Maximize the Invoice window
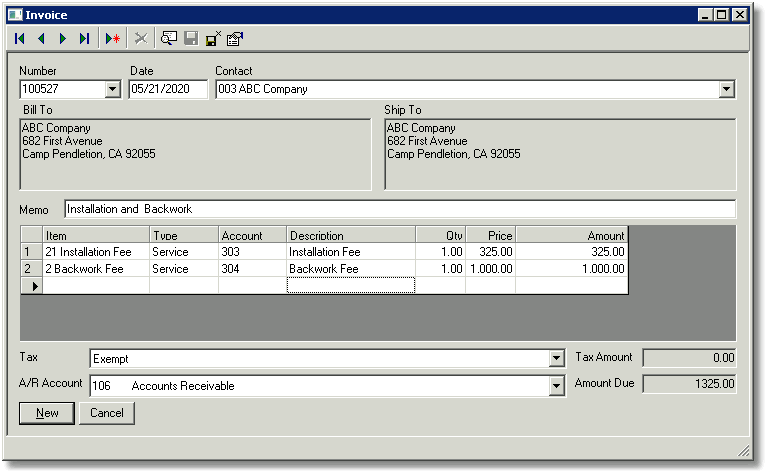This screenshot has height=475, width=768. [721, 15]
